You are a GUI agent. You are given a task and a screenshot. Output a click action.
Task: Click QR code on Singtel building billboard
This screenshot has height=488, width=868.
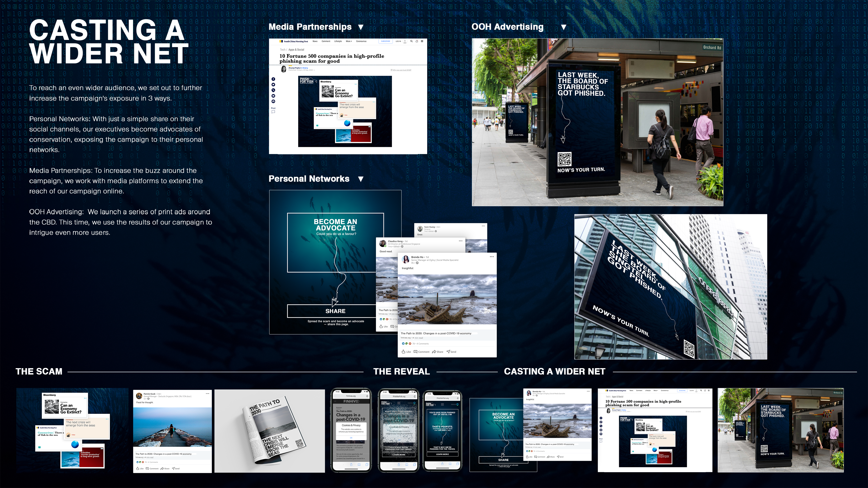[x=689, y=349]
